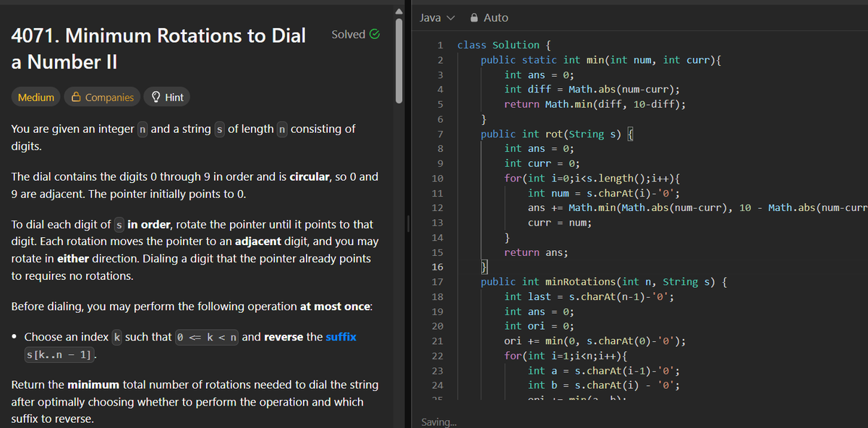This screenshot has height=428, width=868.
Task: Click the problem title '4071. Minimum Rotations'
Action: [158, 48]
